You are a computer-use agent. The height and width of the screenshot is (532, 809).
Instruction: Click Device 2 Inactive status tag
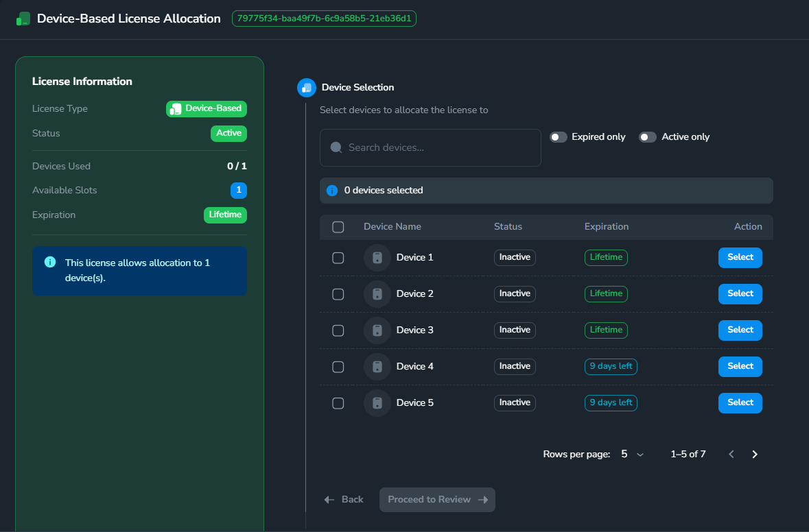click(x=515, y=294)
